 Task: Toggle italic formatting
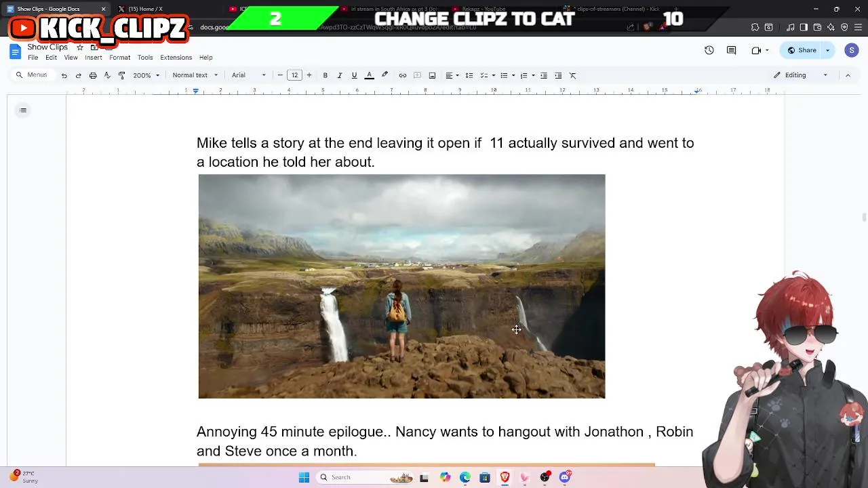coord(340,75)
